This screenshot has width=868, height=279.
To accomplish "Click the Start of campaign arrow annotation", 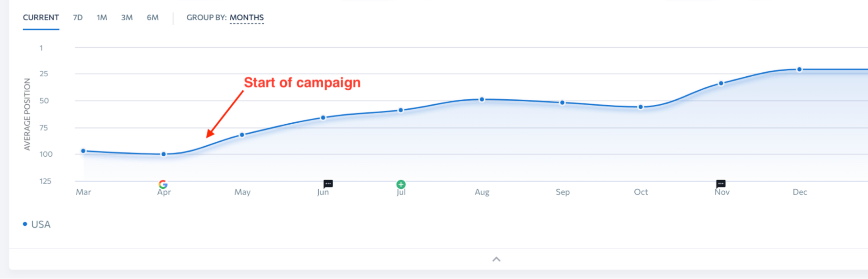I will [226, 113].
